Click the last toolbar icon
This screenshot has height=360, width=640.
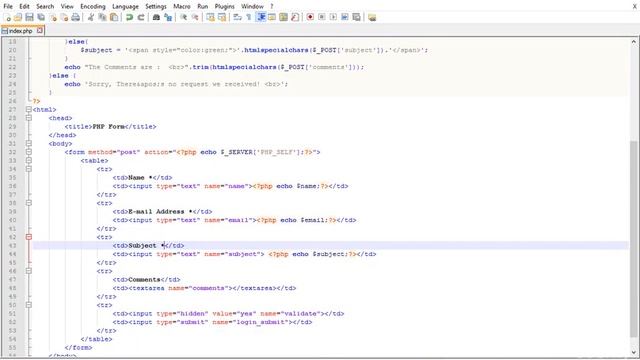click(x=372, y=17)
